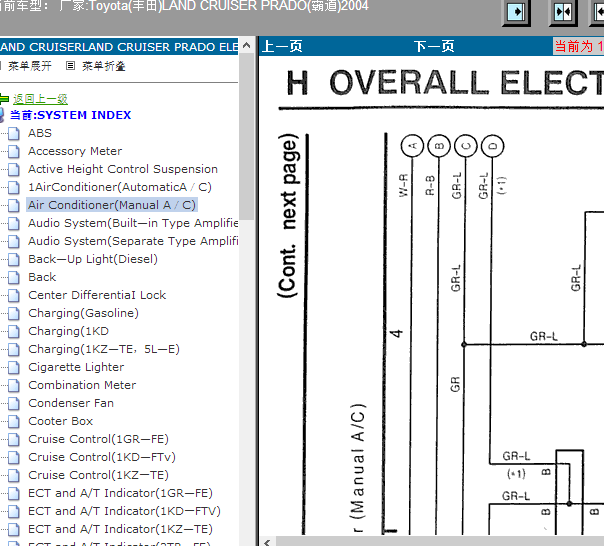Select Active Height Control Suspension
This screenshot has height=546, width=604.
pyautogui.click(x=123, y=169)
